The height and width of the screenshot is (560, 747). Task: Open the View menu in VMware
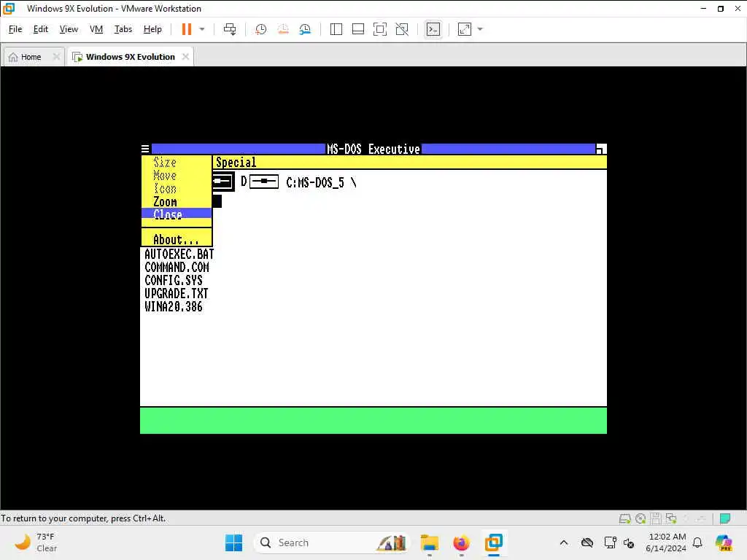pos(69,29)
